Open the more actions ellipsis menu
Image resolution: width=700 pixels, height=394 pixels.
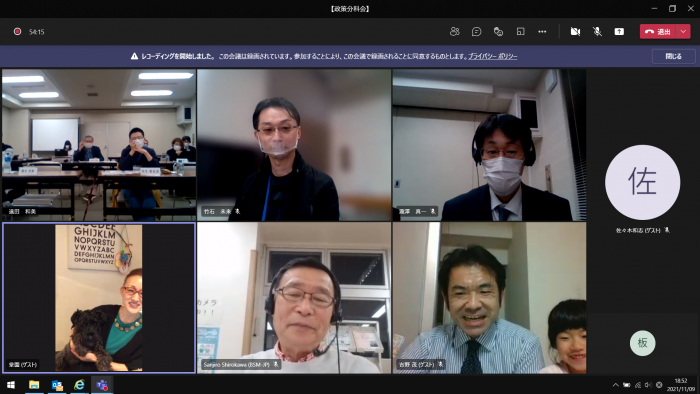542,32
